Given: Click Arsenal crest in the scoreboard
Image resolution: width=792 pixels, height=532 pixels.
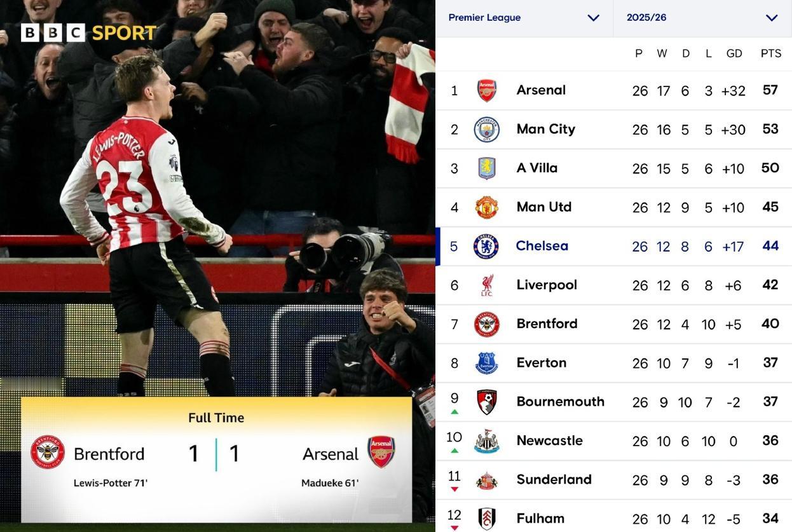Looking at the screenshot, I should [x=381, y=453].
